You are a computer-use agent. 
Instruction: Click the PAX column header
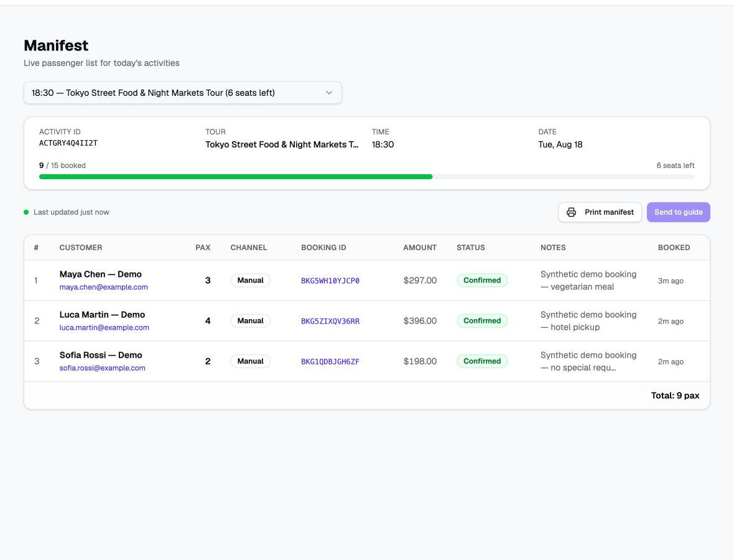[x=203, y=247]
